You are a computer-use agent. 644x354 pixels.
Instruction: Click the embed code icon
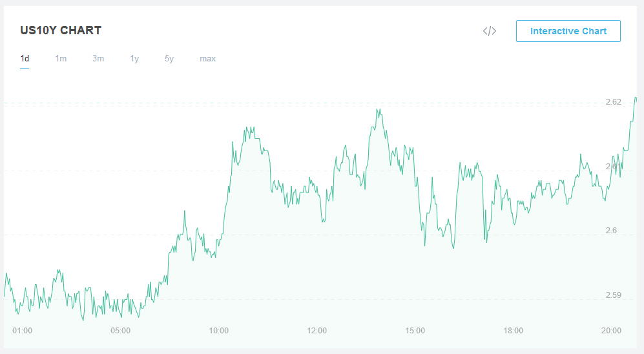[490, 31]
